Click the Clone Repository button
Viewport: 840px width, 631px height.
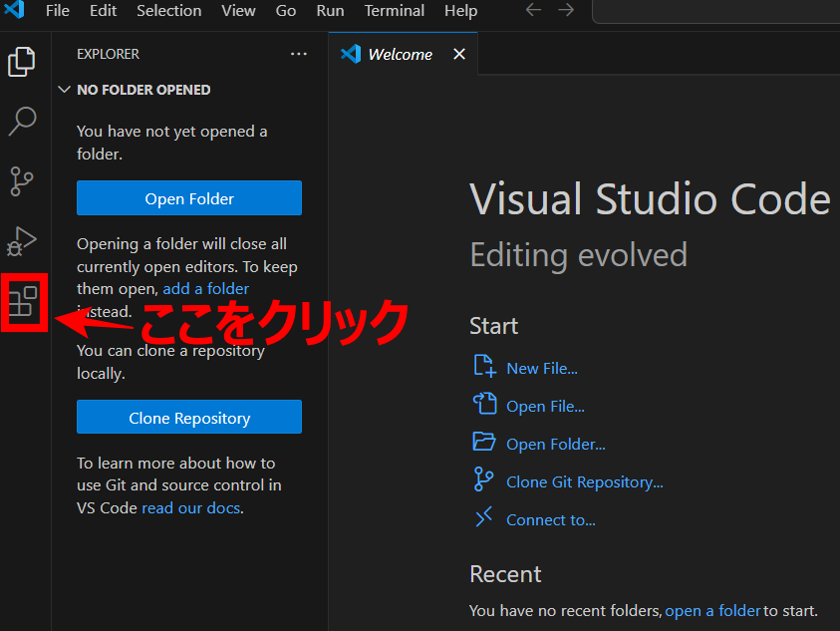click(189, 417)
